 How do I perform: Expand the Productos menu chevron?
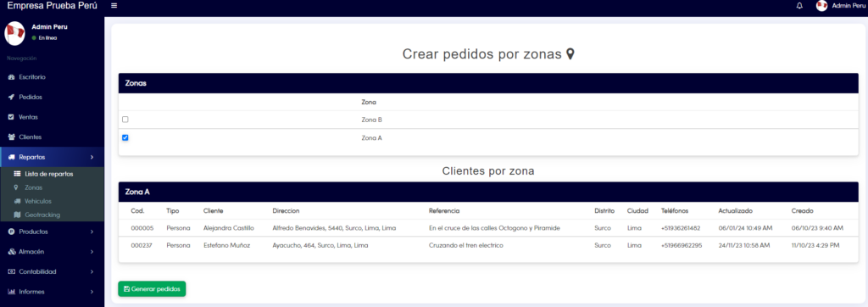92,232
